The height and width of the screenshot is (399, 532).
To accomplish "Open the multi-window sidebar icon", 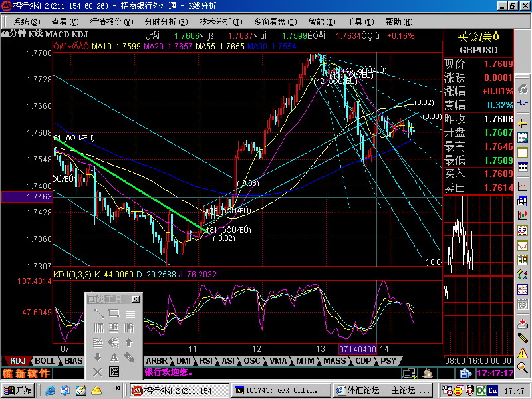I will coord(523,201).
